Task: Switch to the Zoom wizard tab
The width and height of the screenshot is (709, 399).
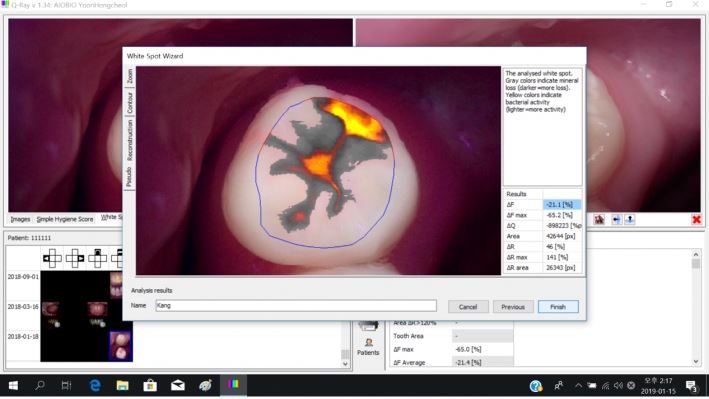Action: click(x=129, y=76)
